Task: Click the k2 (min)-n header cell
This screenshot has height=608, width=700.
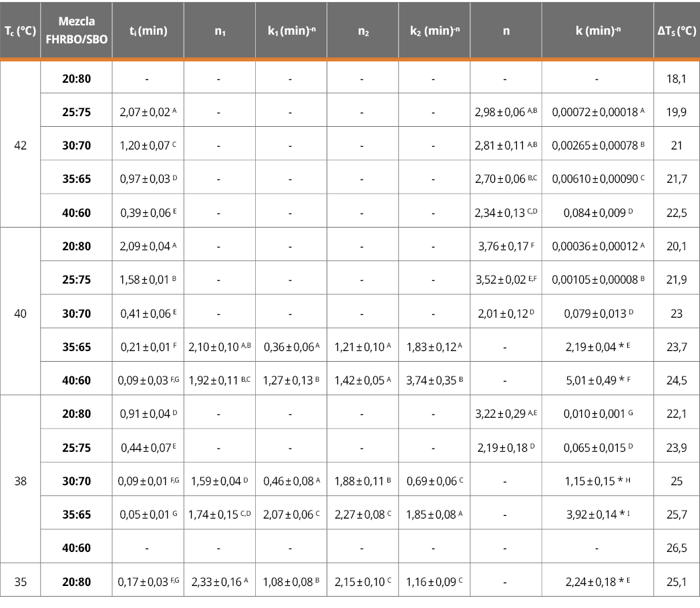Action: click(433, 30)
